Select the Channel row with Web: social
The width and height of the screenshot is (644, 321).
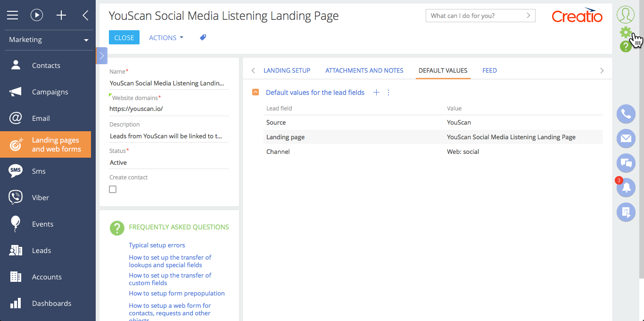pyautogui.click(x=433, y=152)
